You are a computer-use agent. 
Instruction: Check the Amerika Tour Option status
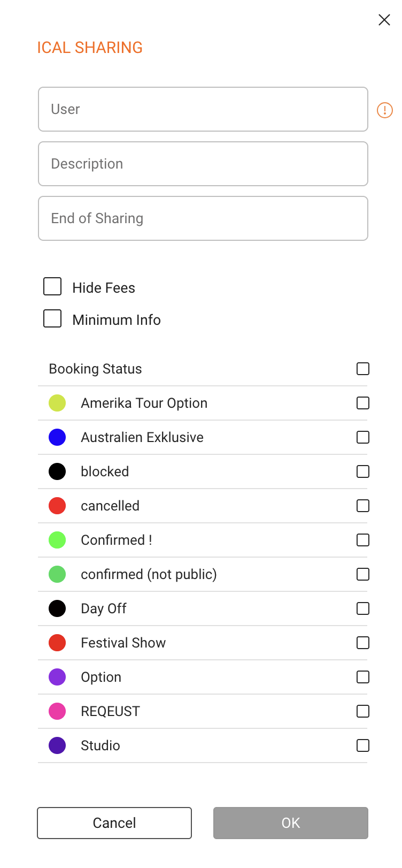(x=363, y=403)
